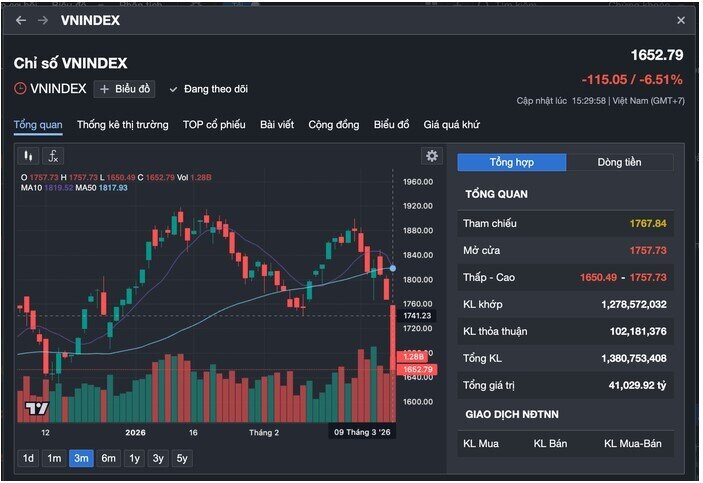Toggle 'Đang theo dõi' following status
The width and height of the screenshot is (703, 483).
209,89
